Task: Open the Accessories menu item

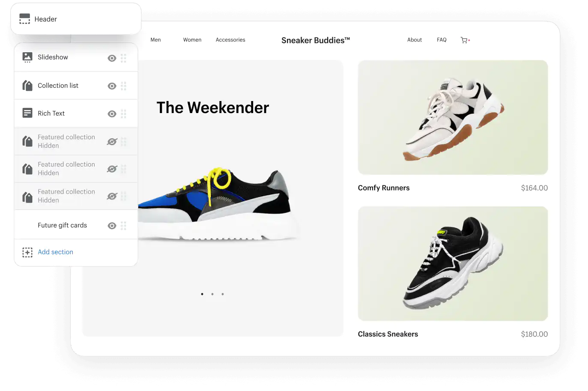Action: point(230,40)
